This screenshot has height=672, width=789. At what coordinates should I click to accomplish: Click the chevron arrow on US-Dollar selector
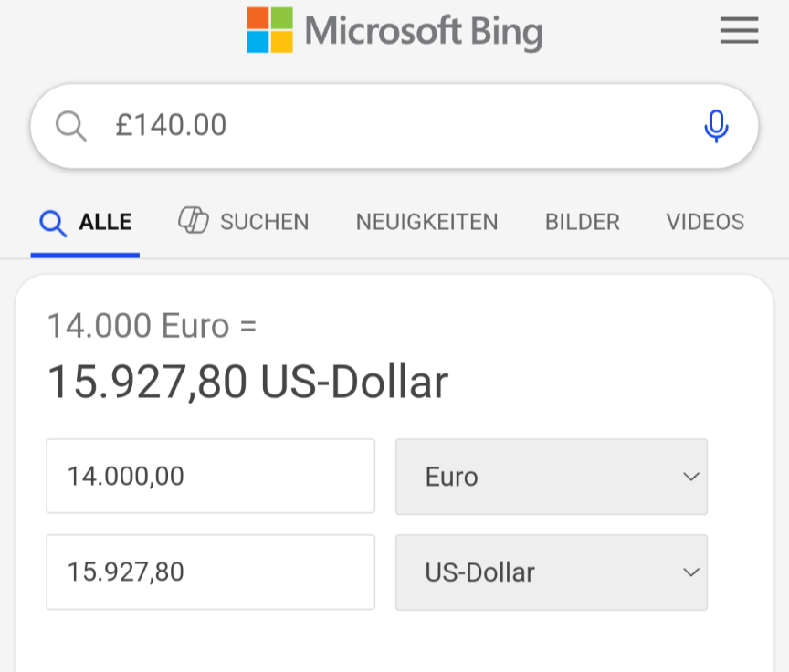tap(691, 572)
